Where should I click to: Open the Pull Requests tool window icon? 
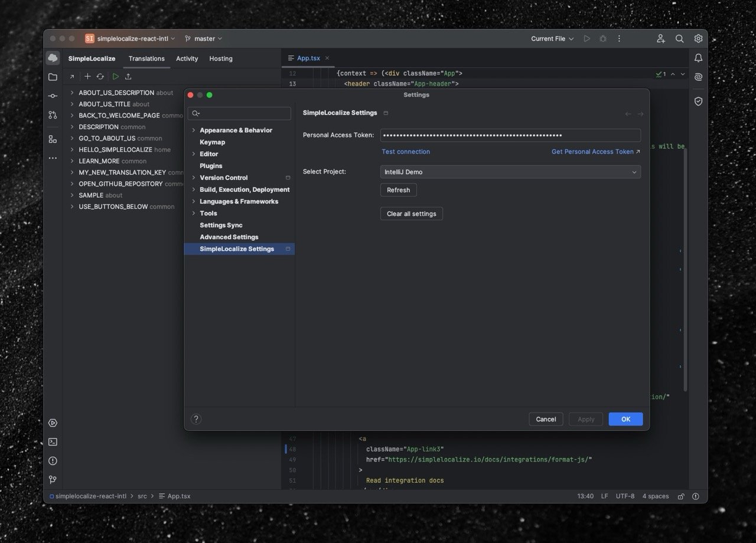point(53,115)
